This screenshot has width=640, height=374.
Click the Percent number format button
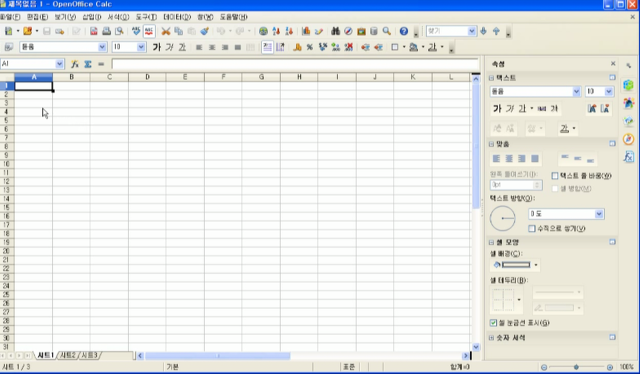(310, 47)
